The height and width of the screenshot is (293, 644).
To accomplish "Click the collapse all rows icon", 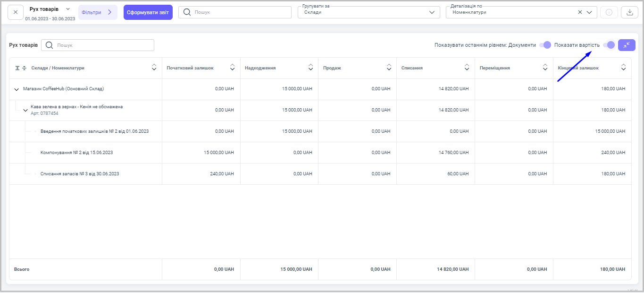I will click(x=25, y=68).
